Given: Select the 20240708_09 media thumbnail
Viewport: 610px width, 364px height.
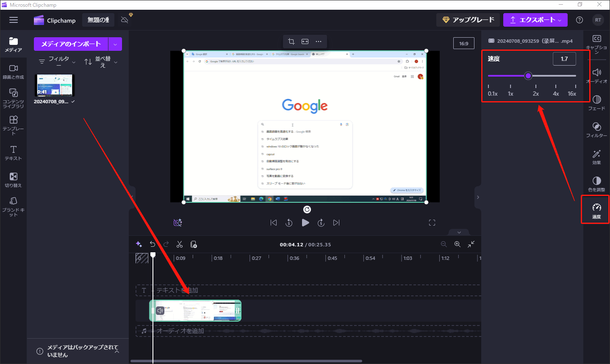Looking at the screenshot, I should click(54, 85).
